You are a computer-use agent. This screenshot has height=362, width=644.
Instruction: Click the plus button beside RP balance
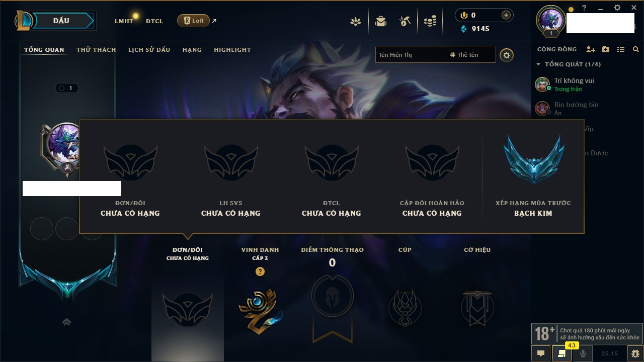[x=506, y=16]
